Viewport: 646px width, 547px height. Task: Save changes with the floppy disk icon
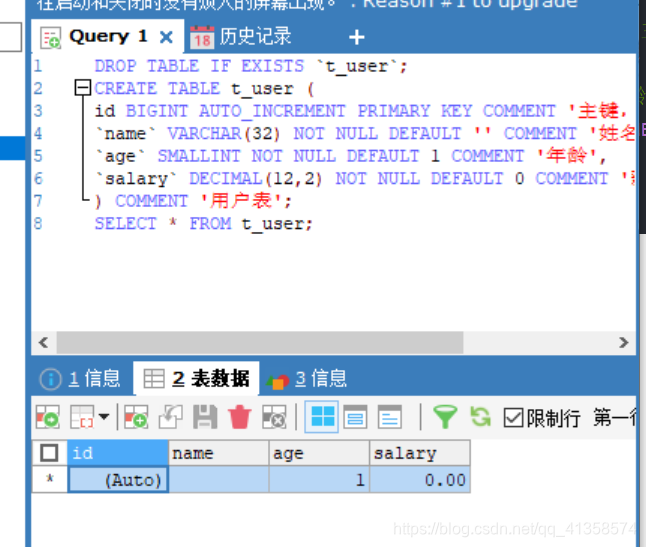click(205, 417)
